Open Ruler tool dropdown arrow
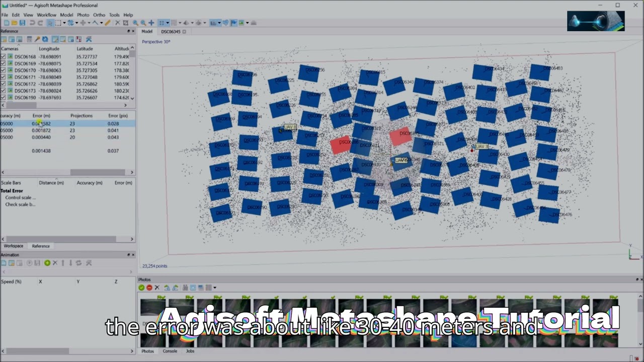The width and height of the screenshot is (644, 362). click(x=101, y=23)
